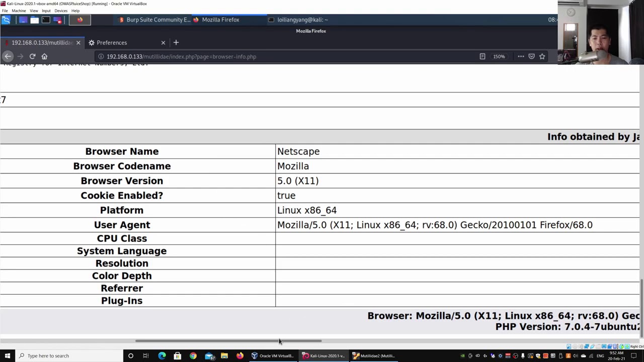The width and height of the screenshot is (644, 362).
Task: Open File Explorer on the Windows taskbar
Action: [224, 356]
